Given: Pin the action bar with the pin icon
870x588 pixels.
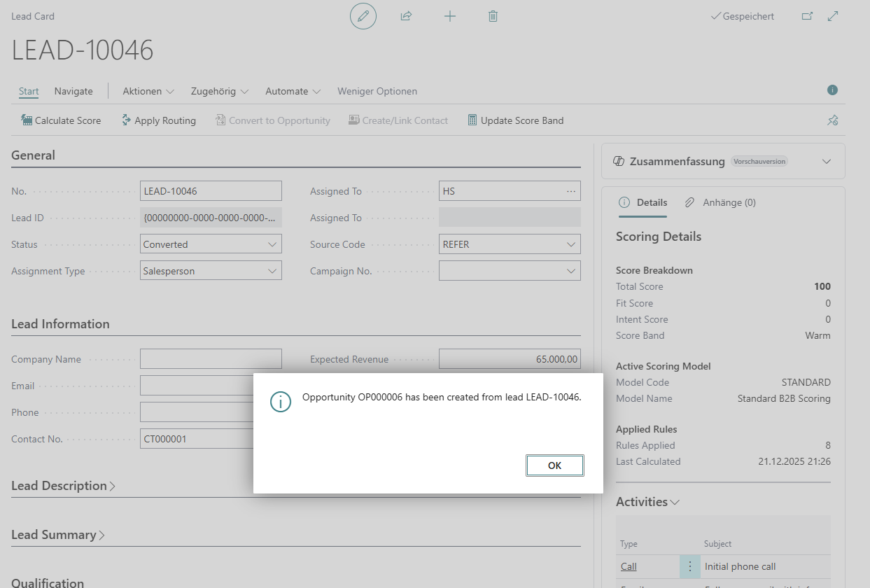Looking at the screenshot, I should [x=832, y=120].
